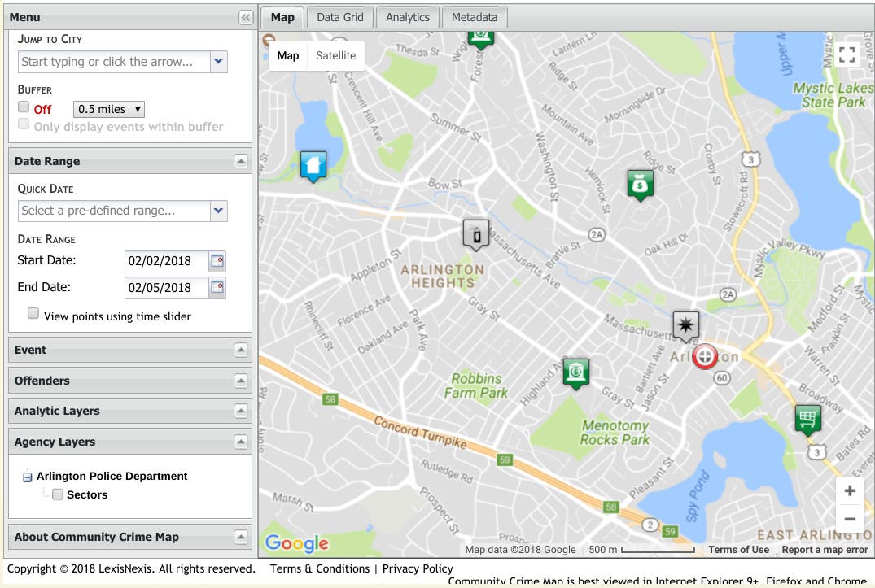This screenshot has width=875, height=588.
Task: Switch to the Data Grid tab
Action: pyautogui.click(x=340, y=17)
